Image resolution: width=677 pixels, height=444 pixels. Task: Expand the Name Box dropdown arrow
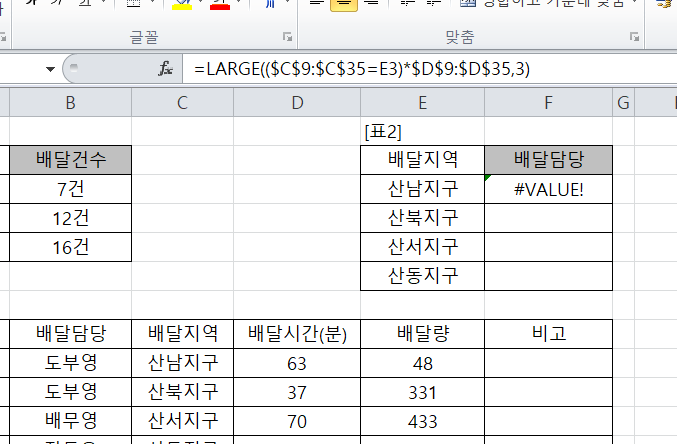pyautogui.click(x=50, y=70)
